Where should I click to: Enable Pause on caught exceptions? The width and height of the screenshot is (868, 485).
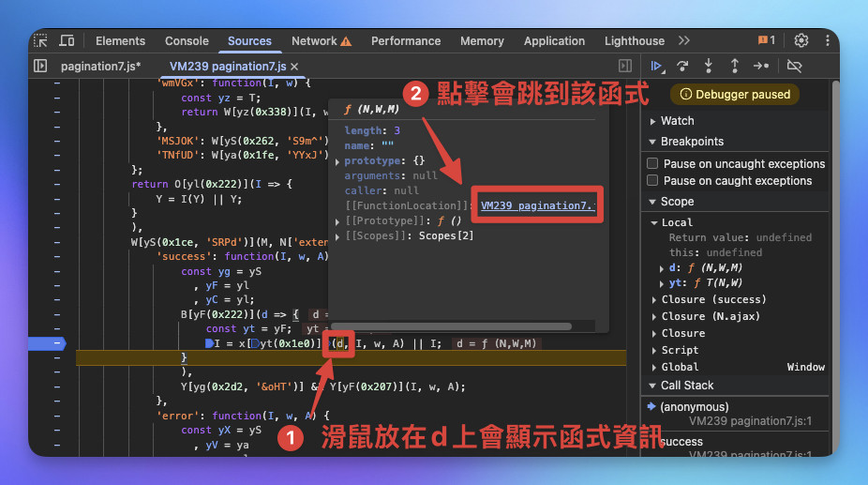652,181
